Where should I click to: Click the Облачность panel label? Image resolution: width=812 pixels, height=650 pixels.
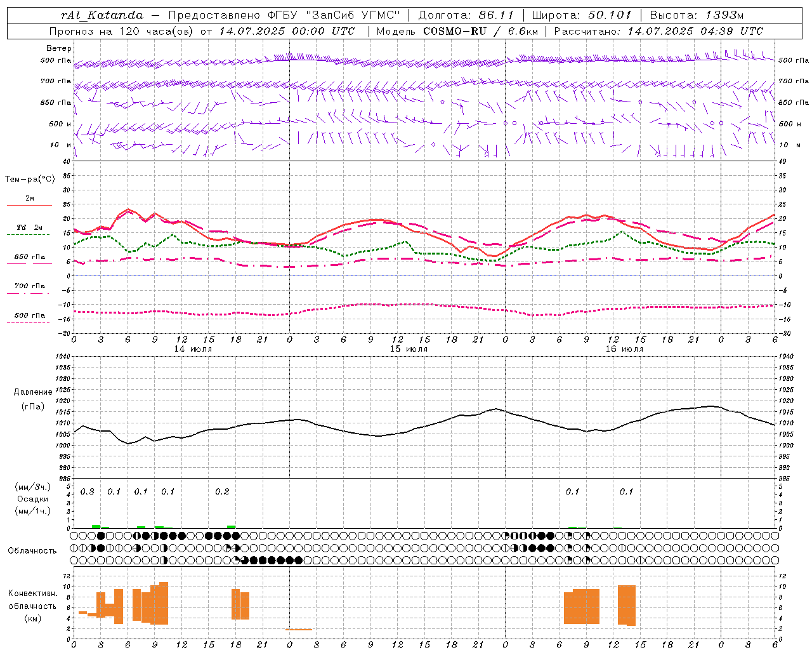(32, 551)
